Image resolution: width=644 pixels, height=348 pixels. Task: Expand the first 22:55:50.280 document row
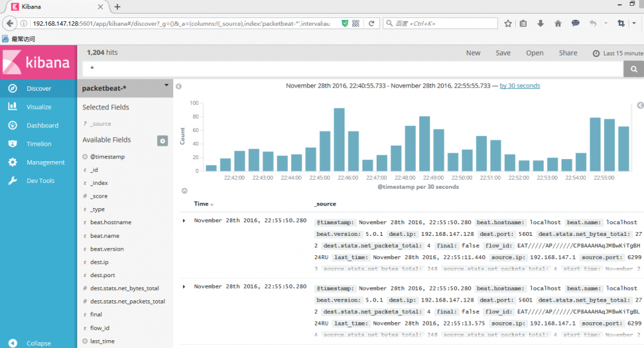[184, 220]
